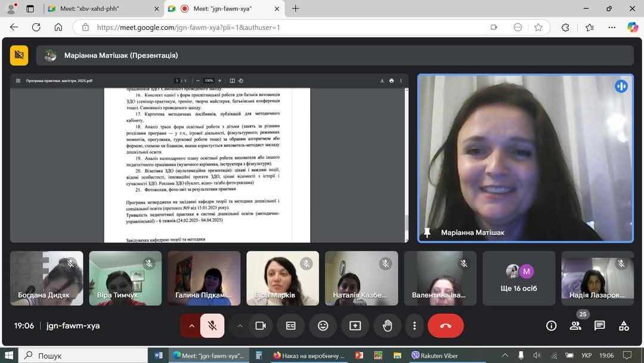Switch to the "xbv-xahd-phh" Meet tab
The height and width of the screenshot is (363, 644).
pos(98,9)
